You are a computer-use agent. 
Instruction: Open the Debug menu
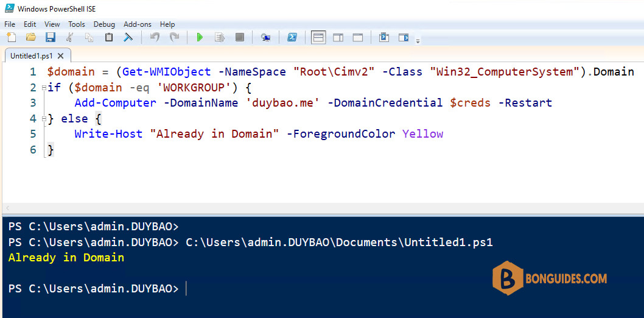coord(104,24)
